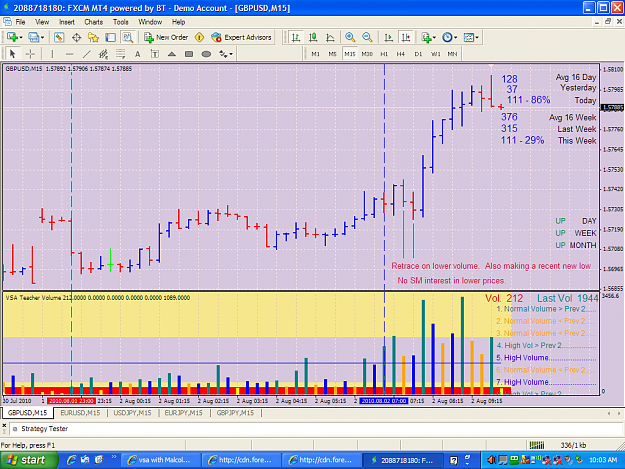Toggle the Chart Shift icon

406,37
